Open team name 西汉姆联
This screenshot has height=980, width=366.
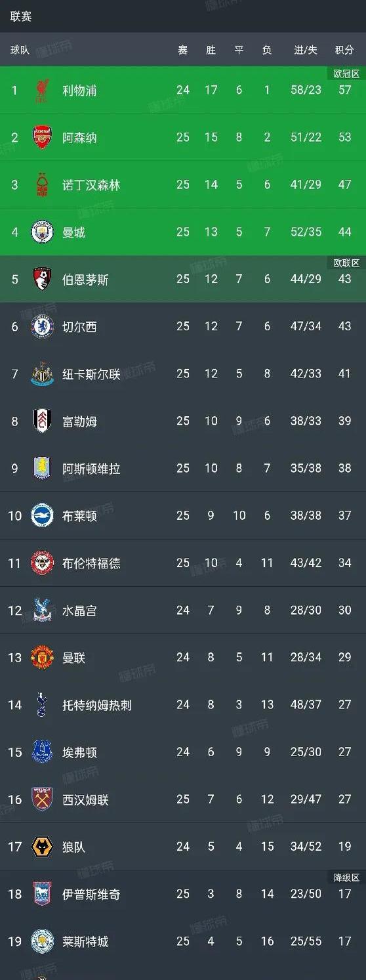click(85, 799)
